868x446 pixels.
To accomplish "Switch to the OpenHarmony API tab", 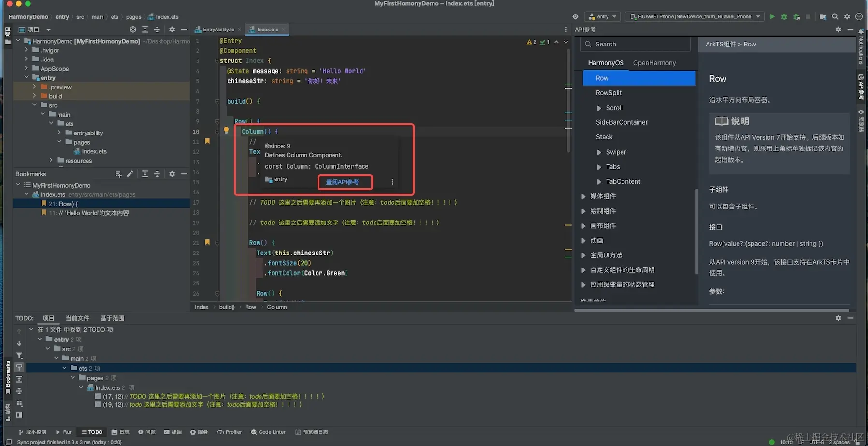I will [x=654, y=63].
